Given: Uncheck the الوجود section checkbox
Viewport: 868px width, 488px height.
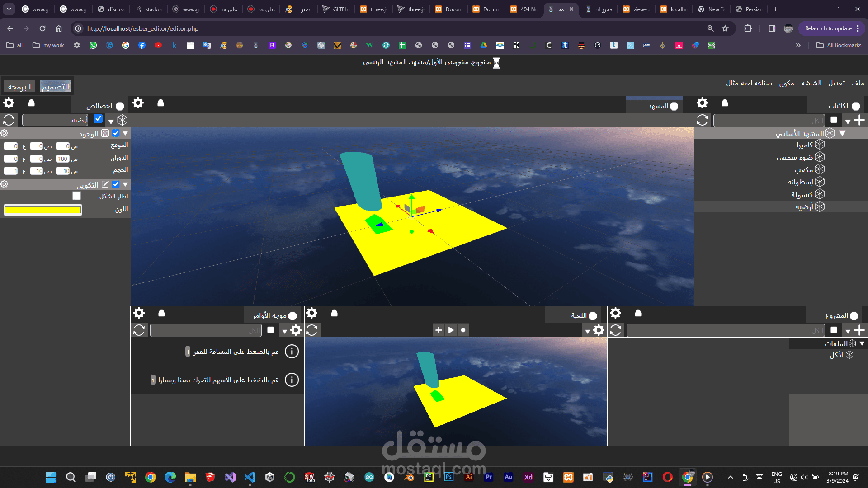Looking at the screenshot, I should click(x=116, y=133).
